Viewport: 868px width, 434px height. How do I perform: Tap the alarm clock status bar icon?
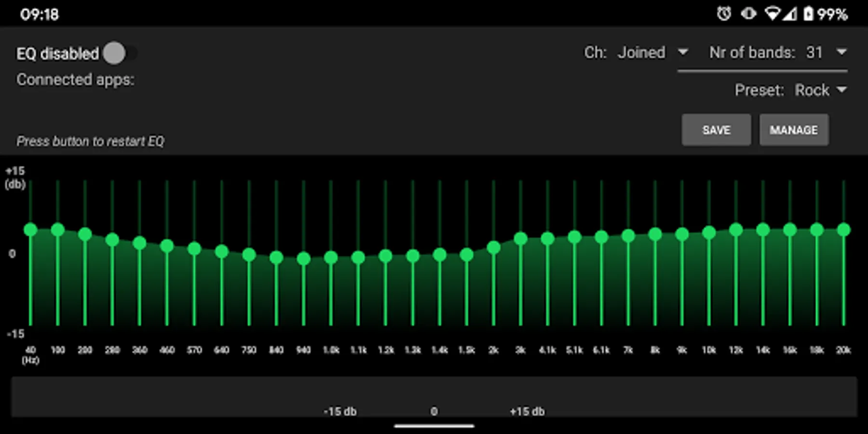(x=724, y=14)
